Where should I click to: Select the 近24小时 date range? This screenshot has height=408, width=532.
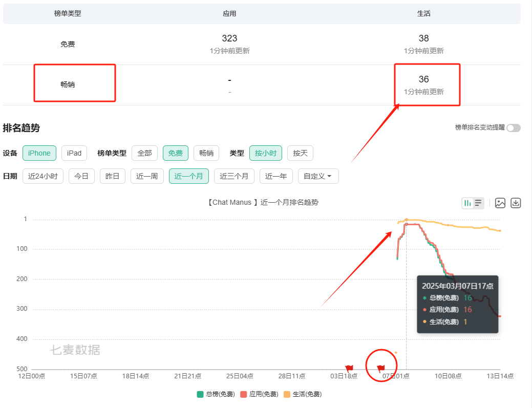[x=43, y=176]
